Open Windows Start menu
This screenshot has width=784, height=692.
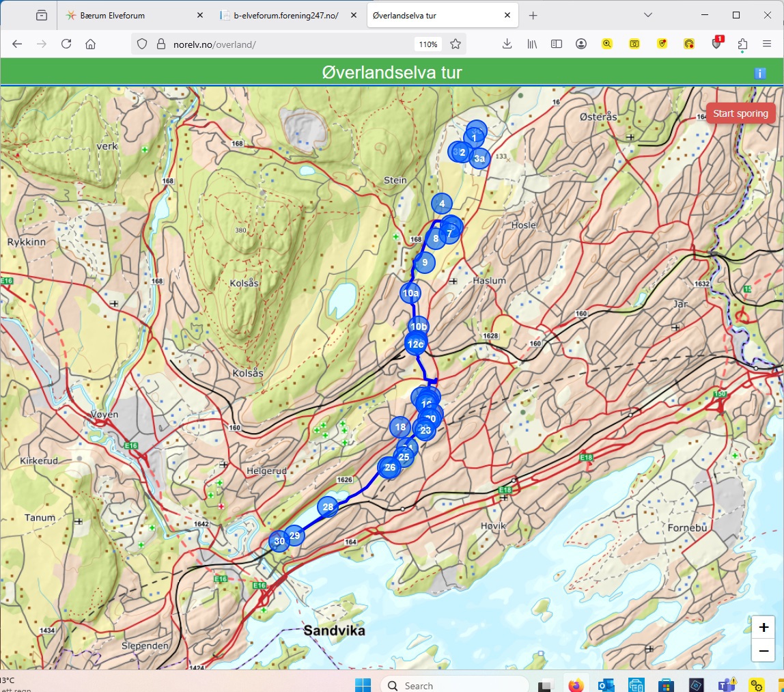(x=363, y=684)
